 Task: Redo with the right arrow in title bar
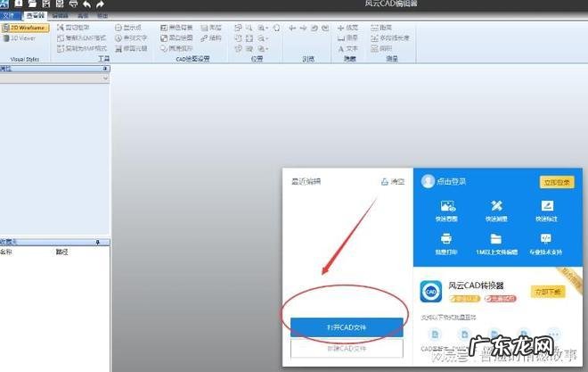100,4
